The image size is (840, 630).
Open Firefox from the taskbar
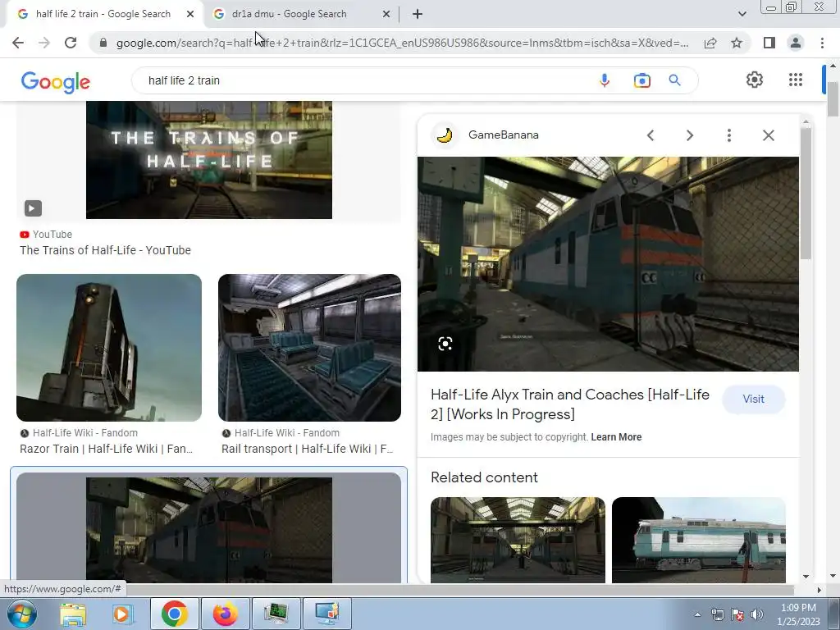tap(225, 614)
